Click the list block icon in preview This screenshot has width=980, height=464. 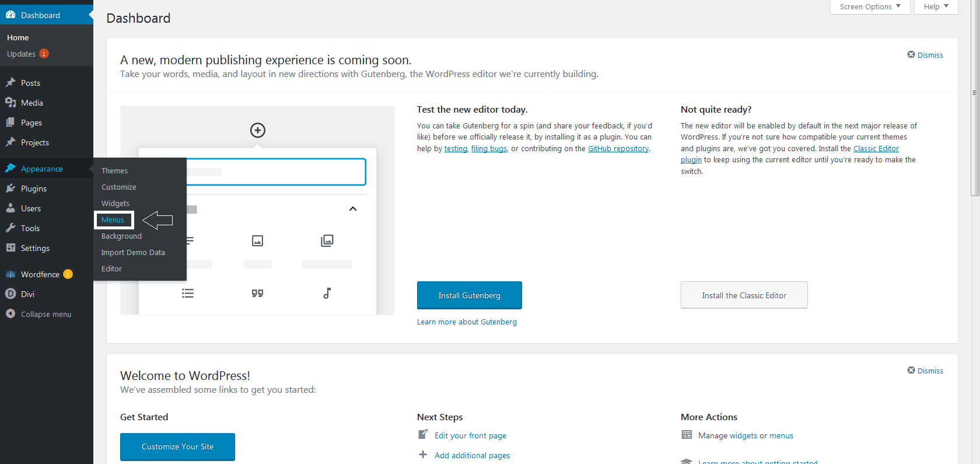[187, 293]
